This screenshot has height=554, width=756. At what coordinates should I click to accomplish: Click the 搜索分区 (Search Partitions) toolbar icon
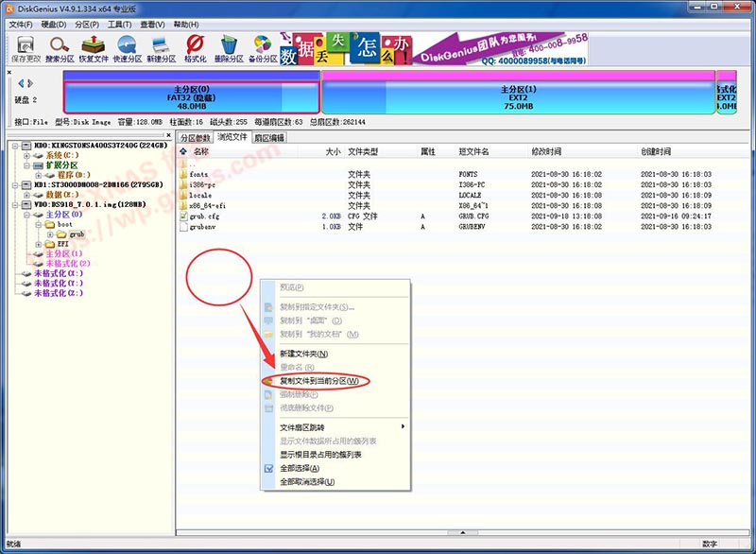tap(59, 49)
